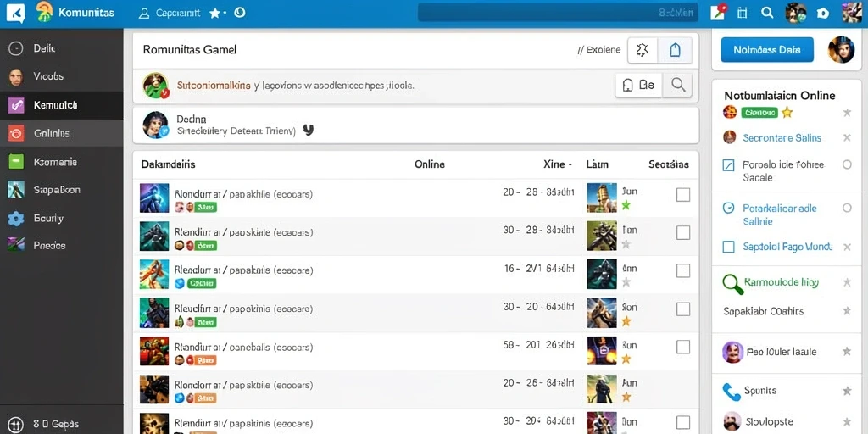The image size is (868, 434).
Task: Check the box beside Sapdolol Fago Munde
Action: click(729, 247)
